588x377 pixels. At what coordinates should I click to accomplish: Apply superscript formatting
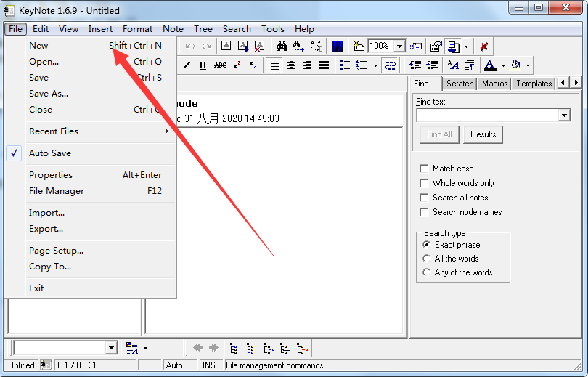click(x=236, y=65)
